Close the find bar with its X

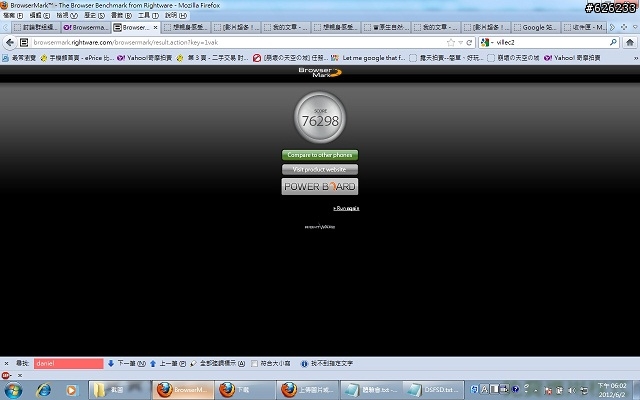pyautogui.click(x=6, y=363)
